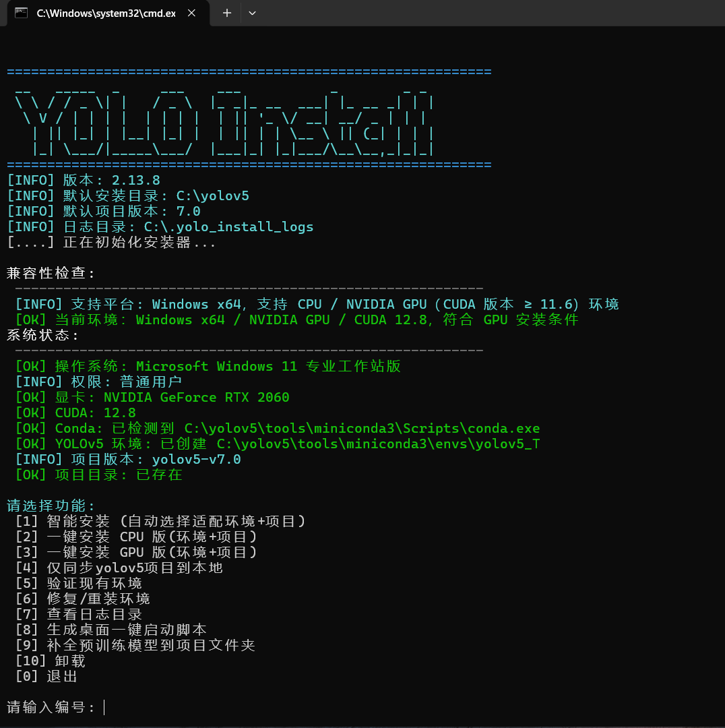Click the '权限: 普通用户' line
This screenshot has width=725, height=728.
(x=98, y=382)
